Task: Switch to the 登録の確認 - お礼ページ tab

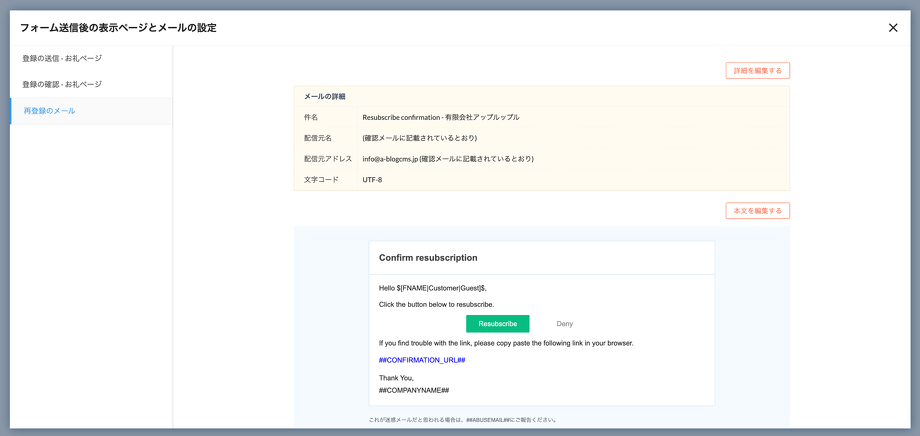Action: 62,85
